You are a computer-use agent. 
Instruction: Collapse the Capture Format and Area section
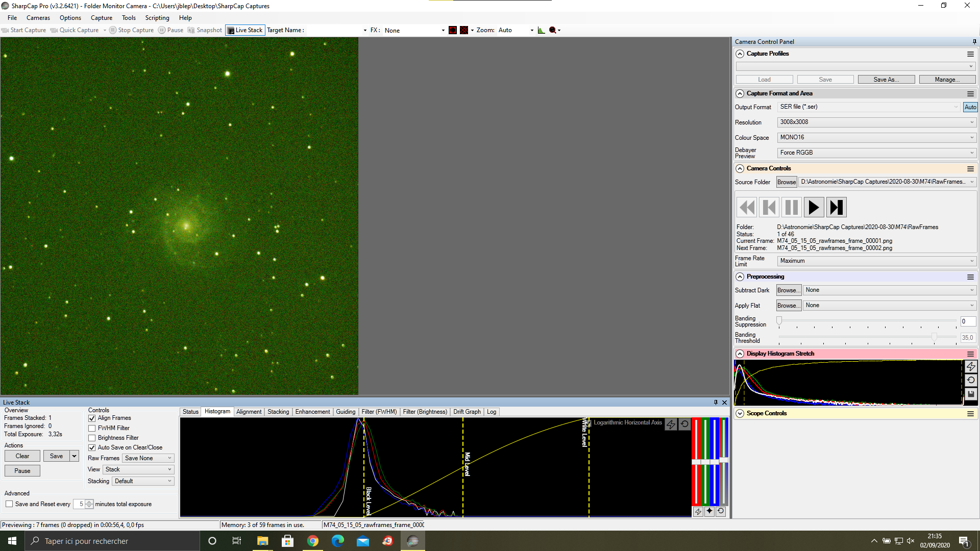click(740, 93)
